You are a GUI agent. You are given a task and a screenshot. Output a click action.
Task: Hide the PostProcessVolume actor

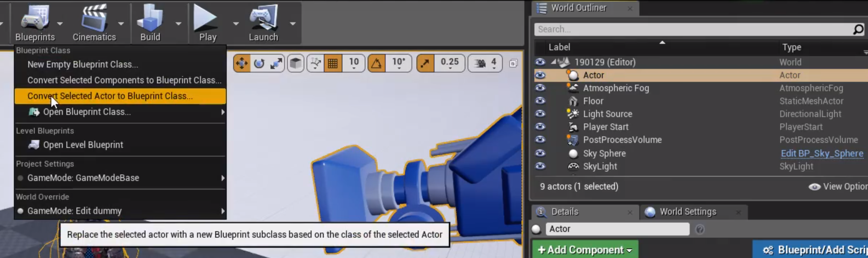point(540,140)
